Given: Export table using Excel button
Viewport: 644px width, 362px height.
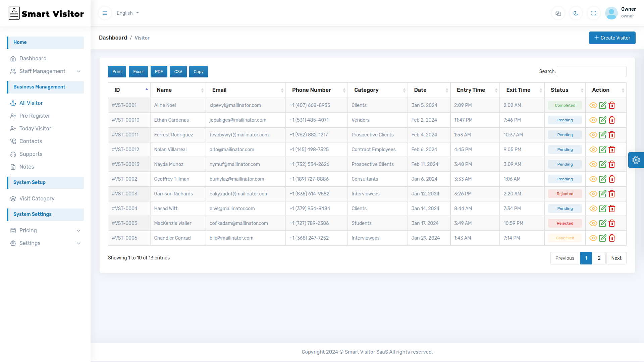Looking at the screenshot, I should click(x=138, y=72).
